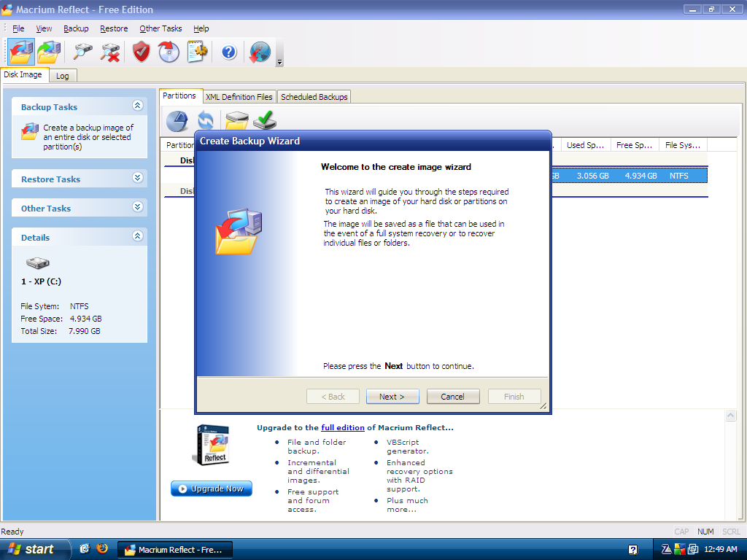The image size is (747, 560).
Task: Open the File menu
Action: click(18, 28)
